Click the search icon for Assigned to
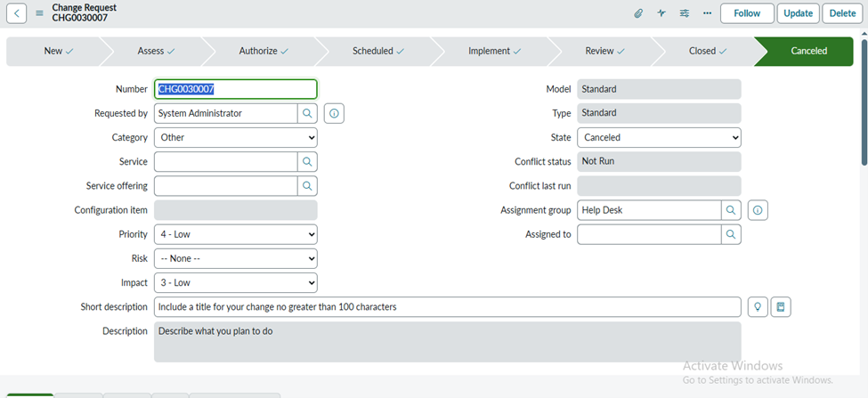 point(731,234)
